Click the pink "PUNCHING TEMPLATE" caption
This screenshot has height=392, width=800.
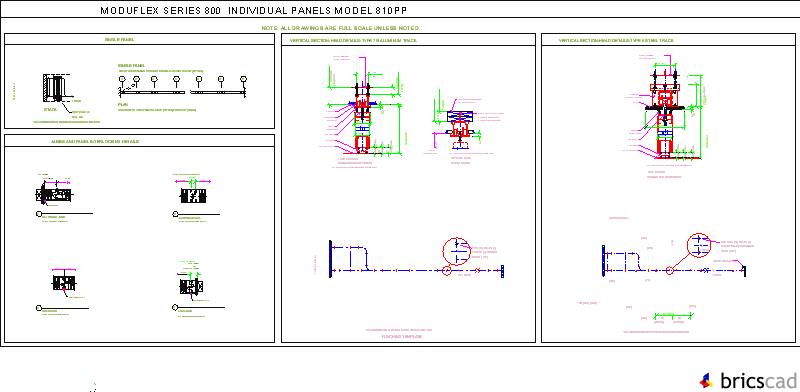pos(403,337)
